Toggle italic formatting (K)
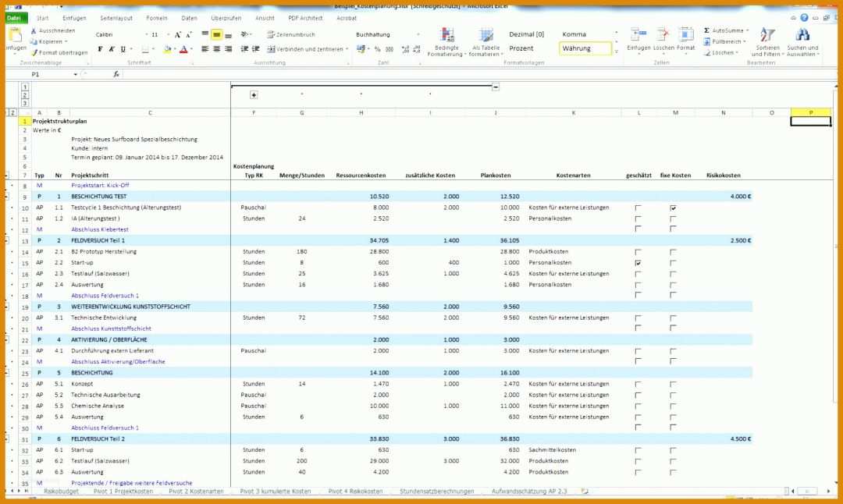The height and width of the screenshot is (504, 843). (112, 49)
